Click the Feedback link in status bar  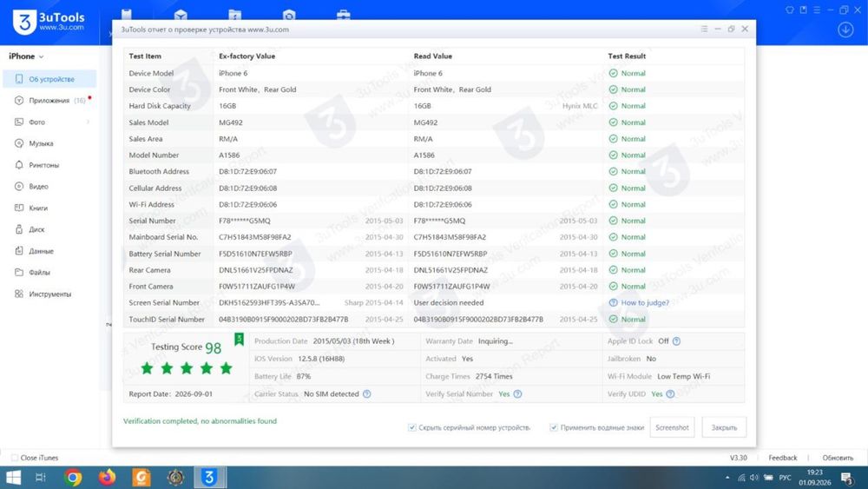pos(783,458)
